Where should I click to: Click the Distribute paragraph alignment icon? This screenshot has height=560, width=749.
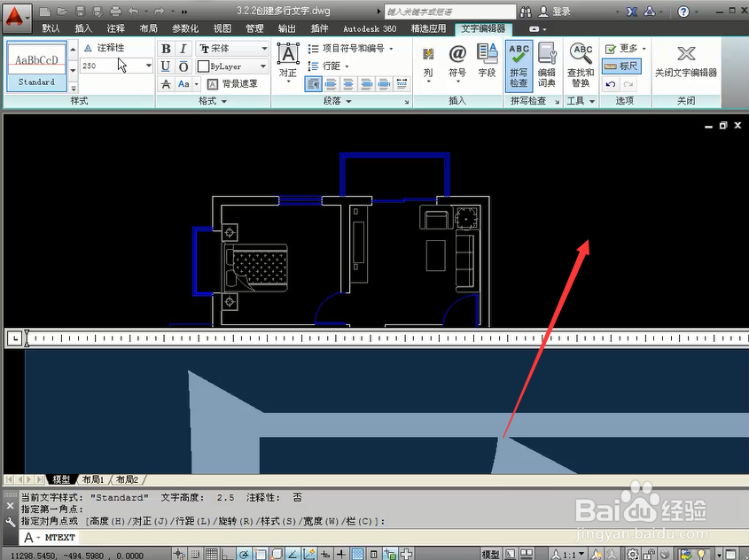(x=402, y=84)
